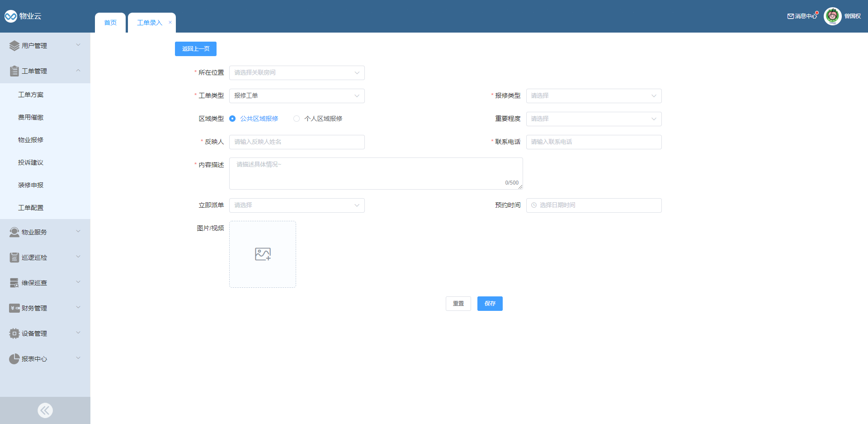
Task: Expand the 报表中心 menu chevron
Action: click(x=78, y=358)
